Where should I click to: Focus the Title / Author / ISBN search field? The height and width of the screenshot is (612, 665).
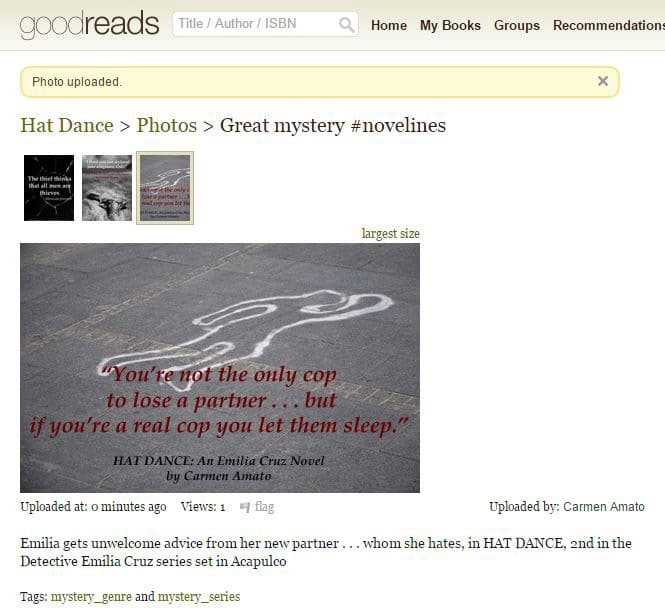pos(265,24)
